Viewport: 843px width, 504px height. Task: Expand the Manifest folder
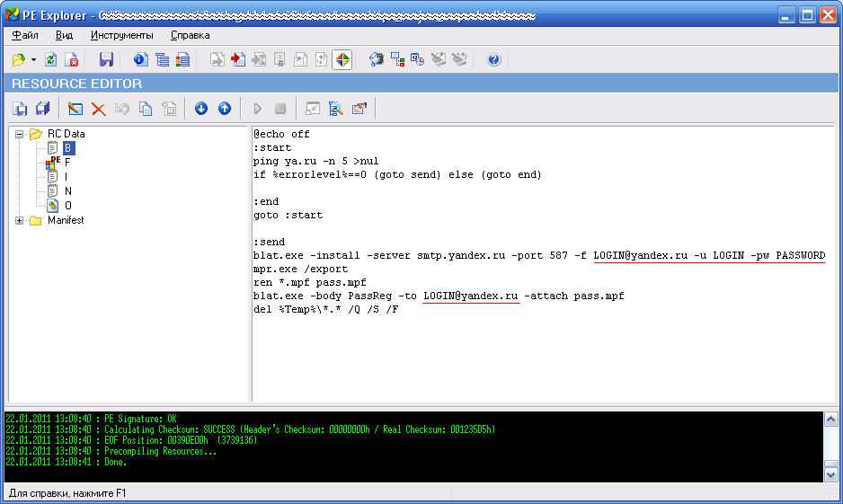coord(20,221)
